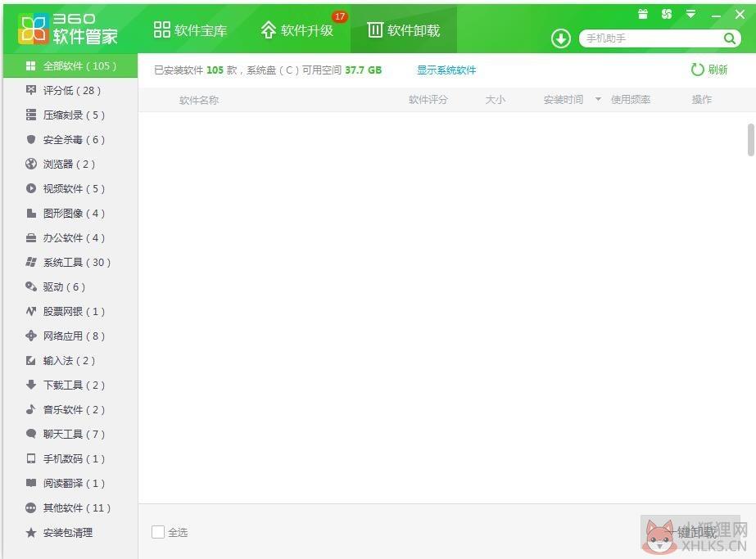Viewport: 756px width, 559px height.
Task: Click the 阅读翻译 book icon
Action: pos(31,483)
